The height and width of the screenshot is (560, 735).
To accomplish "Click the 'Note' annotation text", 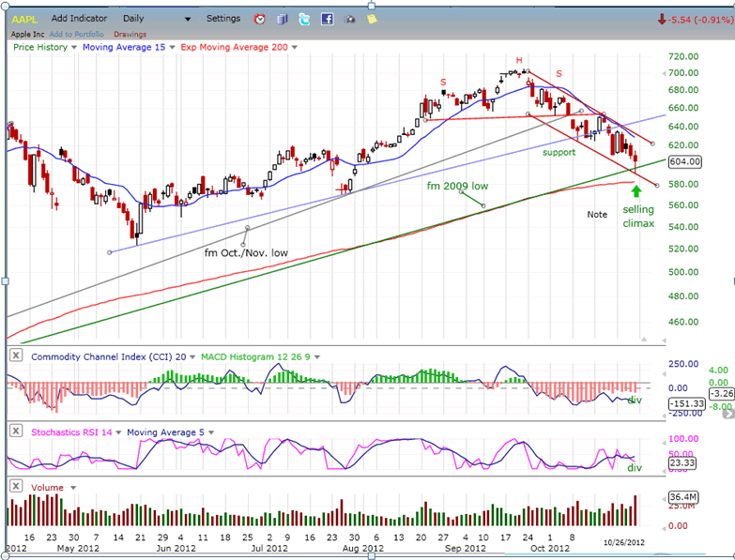I will pos(597,215).
